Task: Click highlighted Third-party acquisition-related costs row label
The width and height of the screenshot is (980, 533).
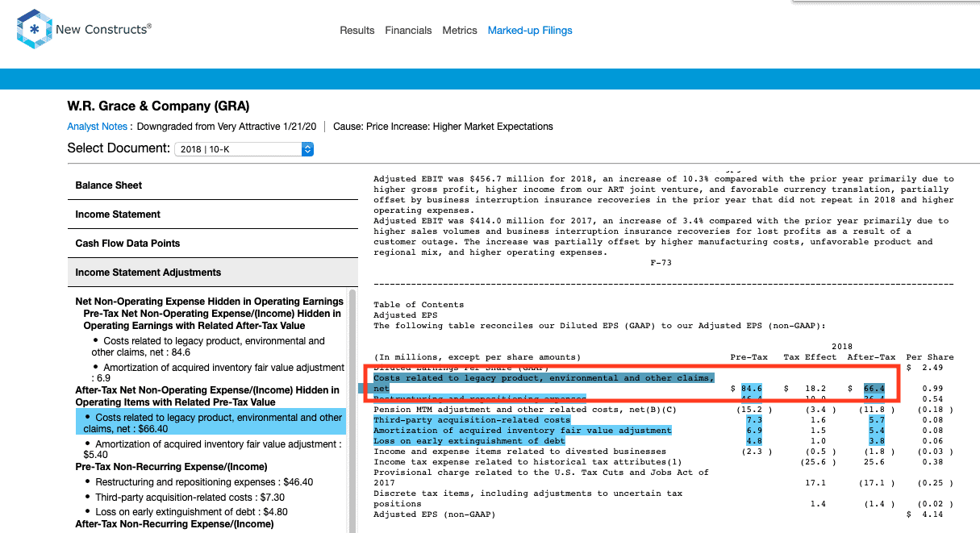Action: coord(472,420)
